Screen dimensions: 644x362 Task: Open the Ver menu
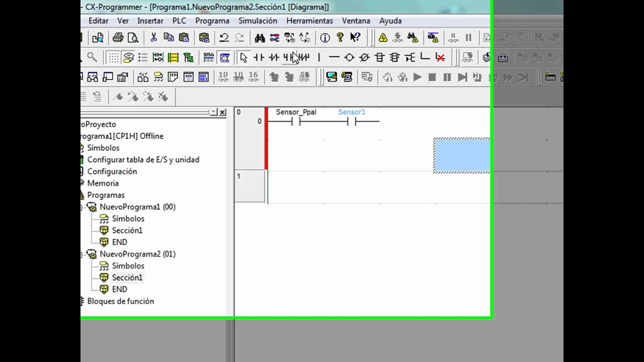123,21
